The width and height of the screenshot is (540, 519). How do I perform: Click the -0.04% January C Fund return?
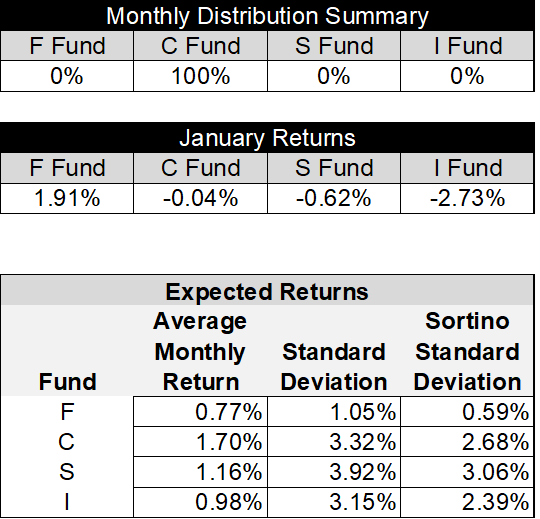pos(200,198)
